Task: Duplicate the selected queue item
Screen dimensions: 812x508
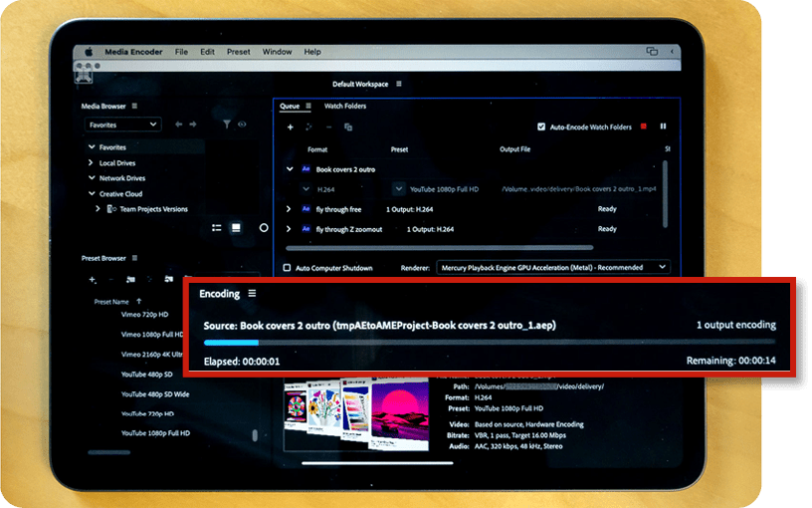Action: [x=348, y=127]
